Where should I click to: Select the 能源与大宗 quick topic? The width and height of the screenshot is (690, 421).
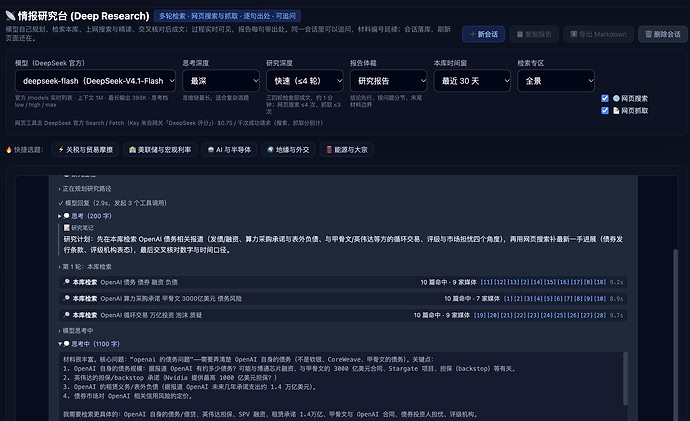(x=347, y=150)
